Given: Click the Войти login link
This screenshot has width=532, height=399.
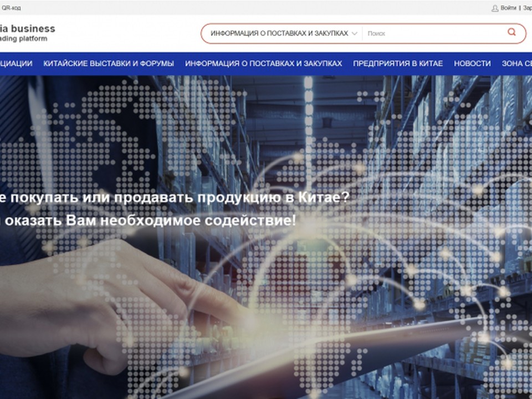Looking at the screenshot, I should click(x=508, y=8).
